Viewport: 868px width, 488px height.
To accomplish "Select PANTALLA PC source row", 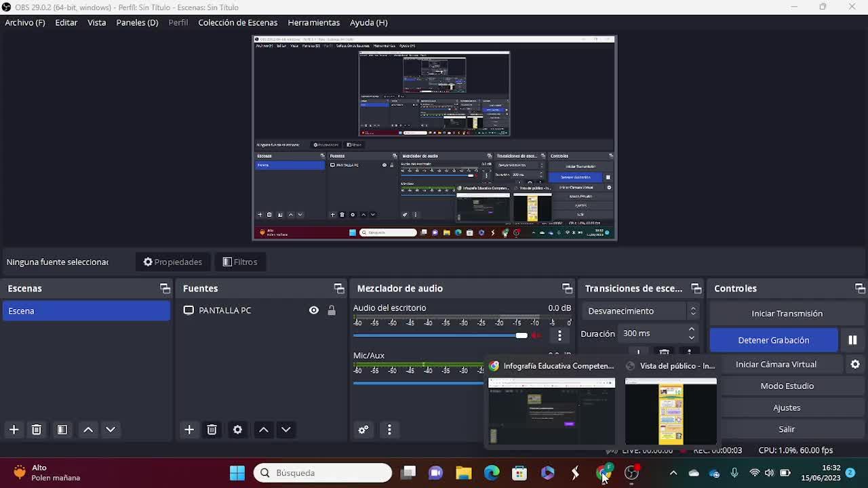I will (x=260, y=310).
